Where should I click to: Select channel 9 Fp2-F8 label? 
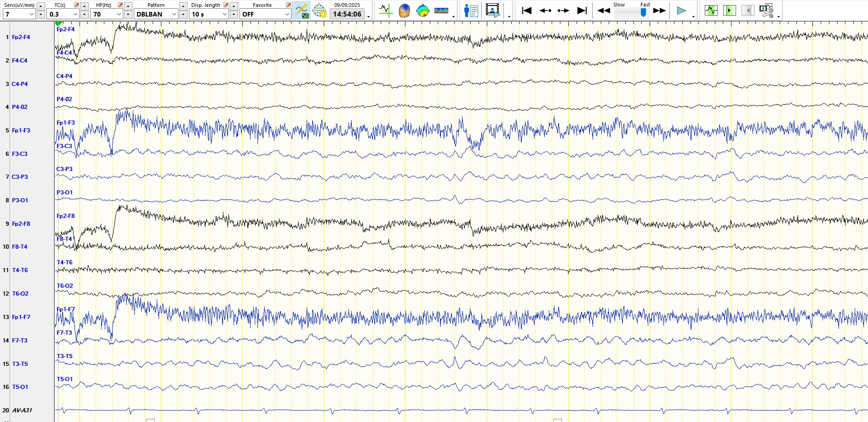(x=21, y=224)
